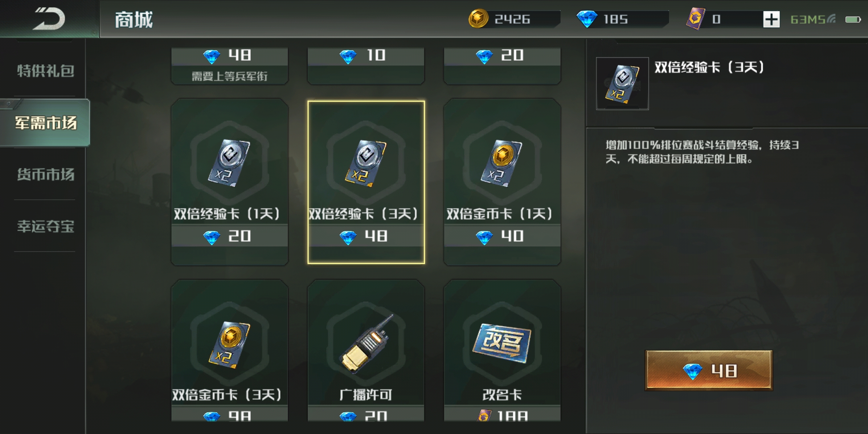Switch to the 货币市场 tab
This screenshot has height=434, width=868.
click(x=45, y=174)
